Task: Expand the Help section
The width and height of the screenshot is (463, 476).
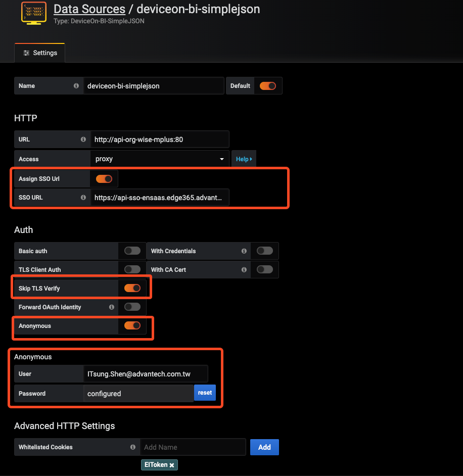Action: (243, 158)
